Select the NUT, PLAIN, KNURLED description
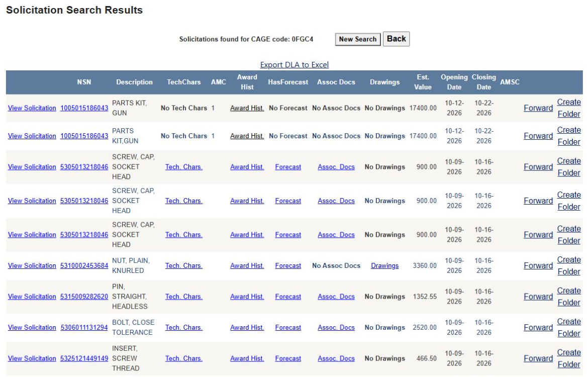This screenshot has height=377, width=588. point(131,265)
